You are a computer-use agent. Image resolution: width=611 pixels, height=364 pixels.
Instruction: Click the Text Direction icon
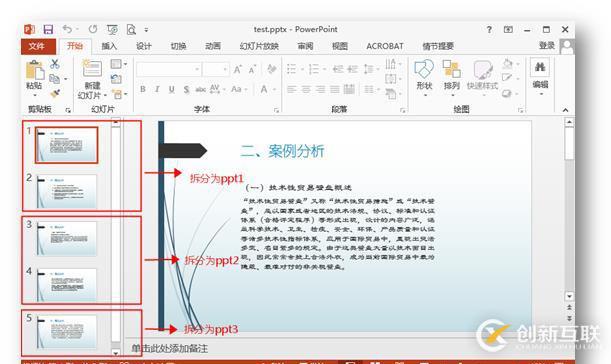(393, 64)
